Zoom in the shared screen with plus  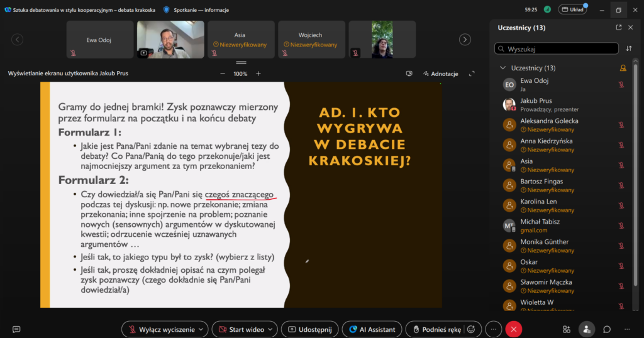[x=258, y=74]
